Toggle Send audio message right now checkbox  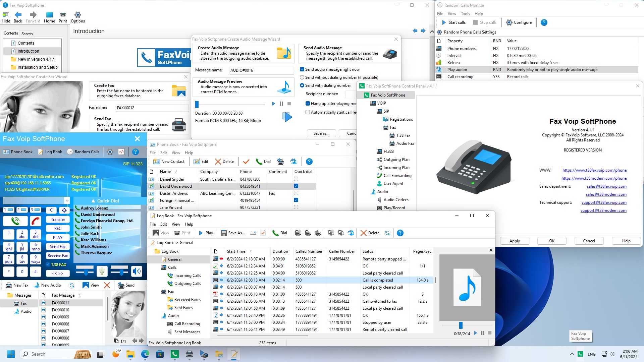click(x=302, y=69)
